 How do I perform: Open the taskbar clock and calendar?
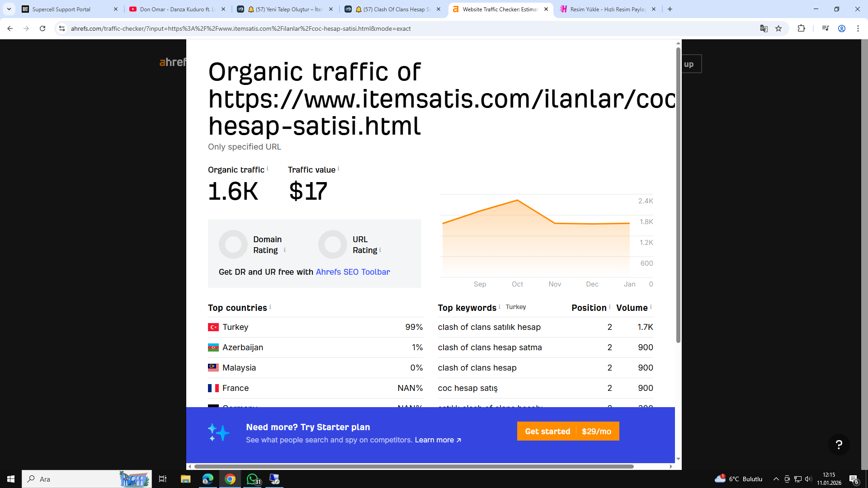point(829,479)
